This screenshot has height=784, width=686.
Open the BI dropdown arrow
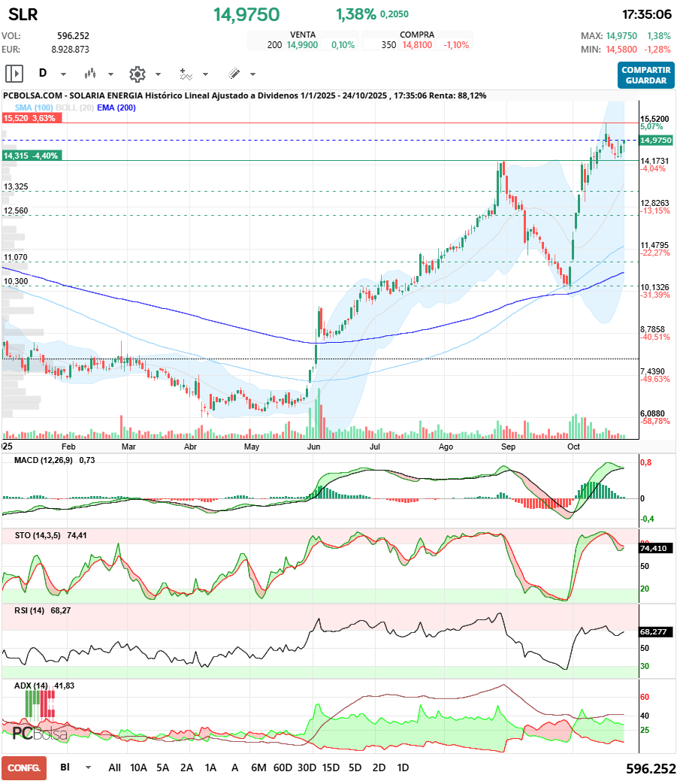pos(89,768)
